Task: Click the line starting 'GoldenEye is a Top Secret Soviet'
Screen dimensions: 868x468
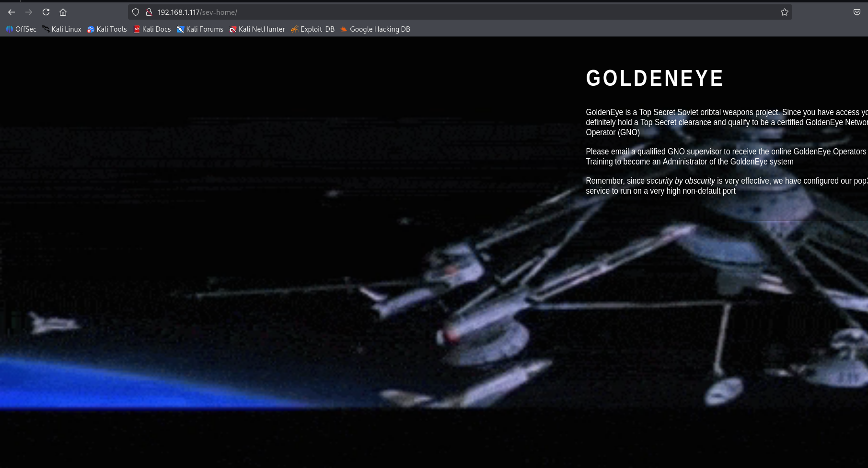Action: click(x=727, y=112)
